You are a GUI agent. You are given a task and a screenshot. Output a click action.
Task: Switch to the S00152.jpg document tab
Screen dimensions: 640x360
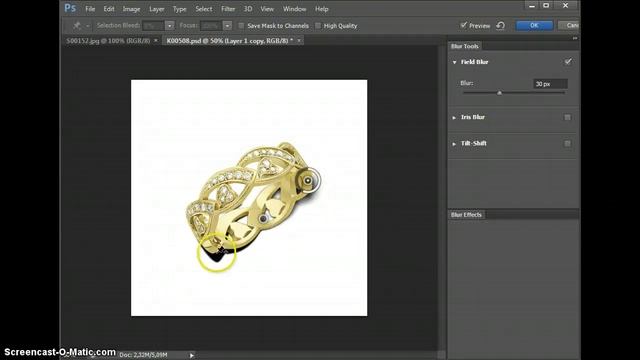pos(108,41)
